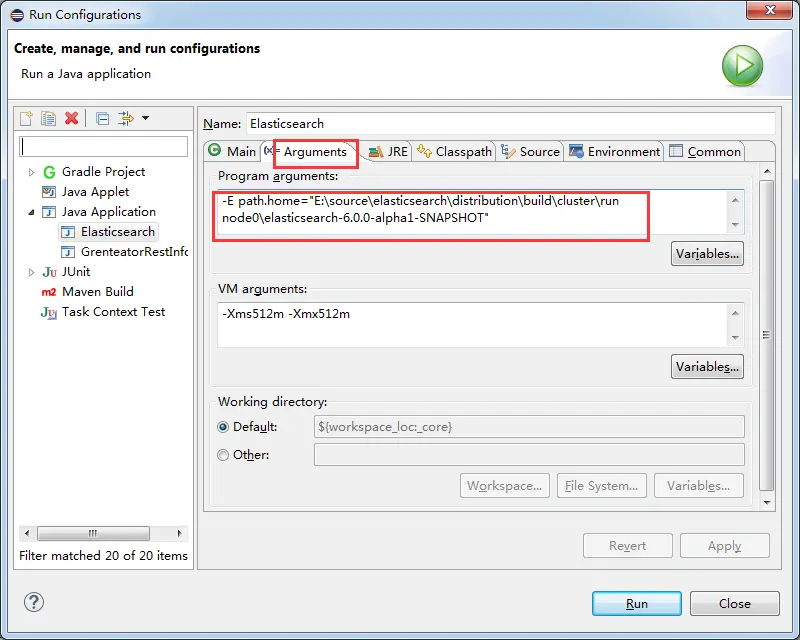
Task: Select the GrenteatorRestInfo configuration
Action: click(x=134, y=252)
